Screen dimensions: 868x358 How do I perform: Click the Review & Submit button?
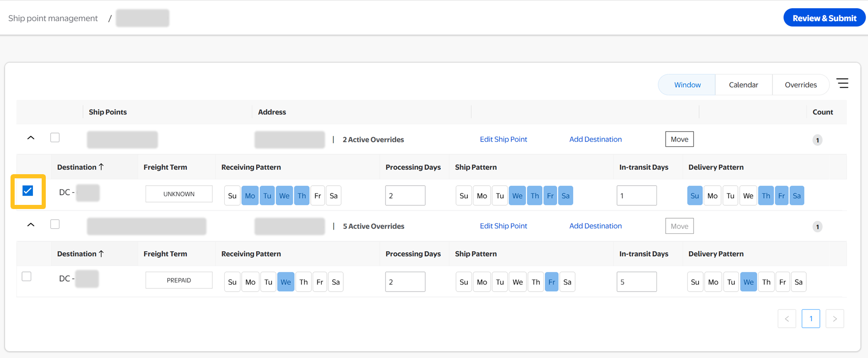(x=824, y=18)
